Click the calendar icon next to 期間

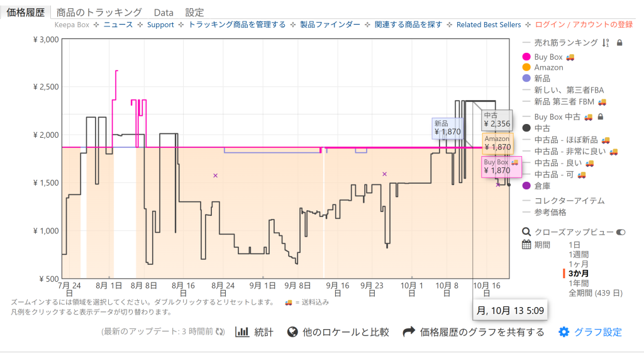(526, 245)
